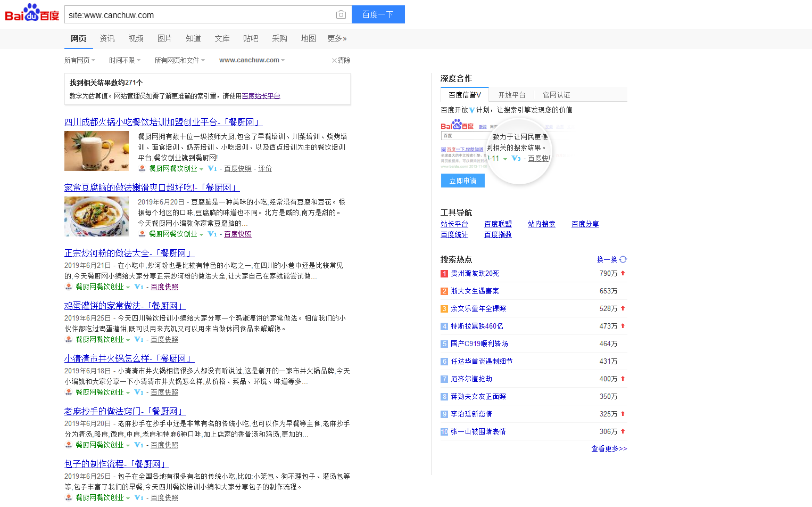The image size is (812, 507).
Task: Switch to 知道 tab
Action: (193, 38)
